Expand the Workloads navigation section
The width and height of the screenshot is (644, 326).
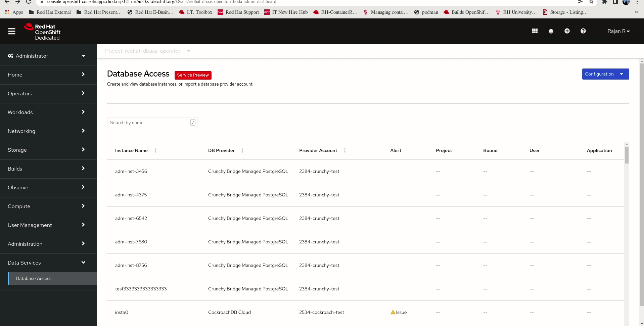pyautogui.click(x=48, y=112)
